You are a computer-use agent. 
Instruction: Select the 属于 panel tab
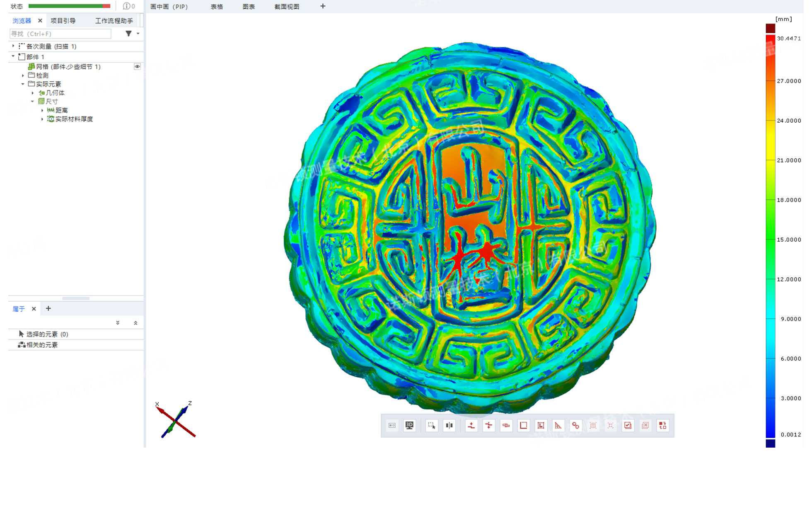coord(19,309)
